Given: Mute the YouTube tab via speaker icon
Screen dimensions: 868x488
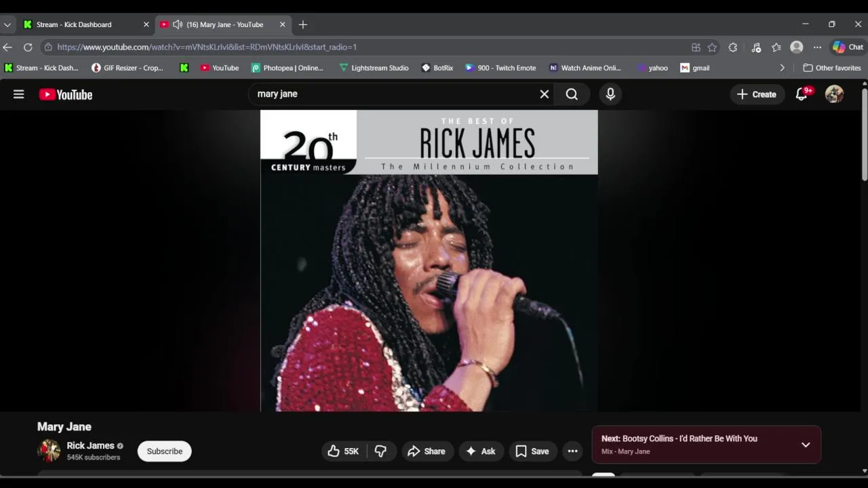Looking at the screenshot, I should (x=178, y=24).
